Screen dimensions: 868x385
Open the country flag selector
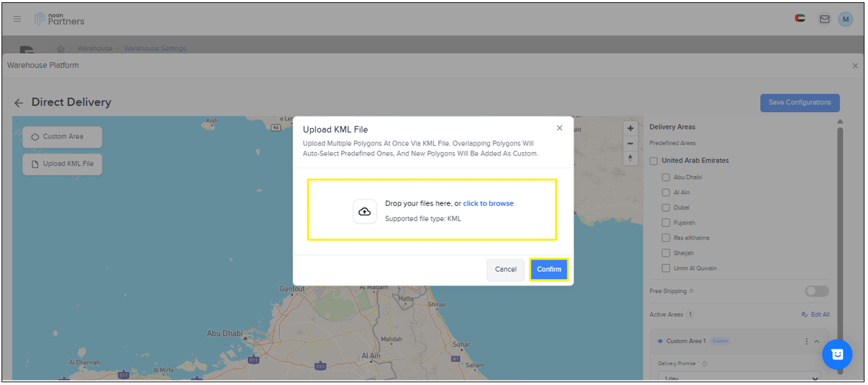(x=800, y=19)
